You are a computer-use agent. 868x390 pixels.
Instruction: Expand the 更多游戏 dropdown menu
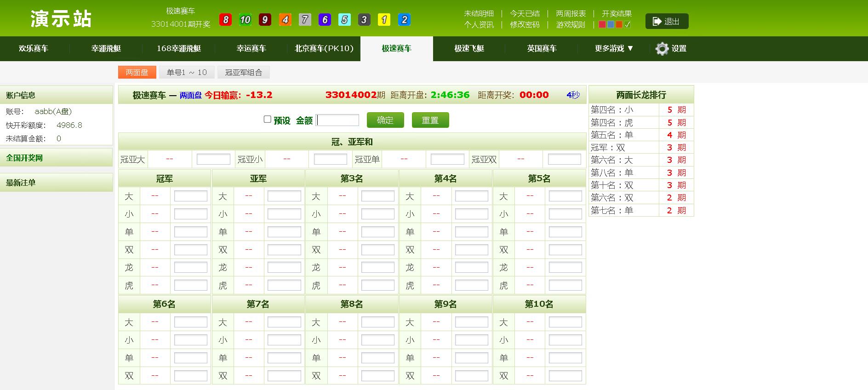614,48
